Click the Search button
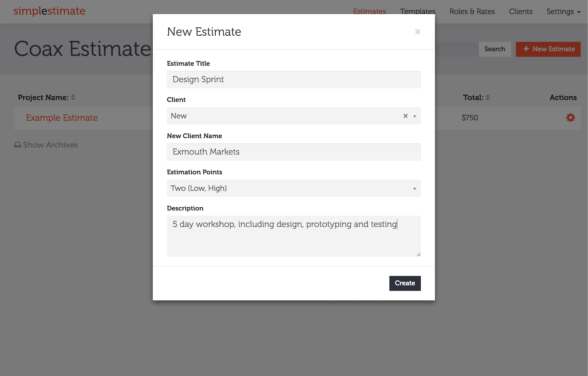The image size is (588, 376). pos(494,49)
